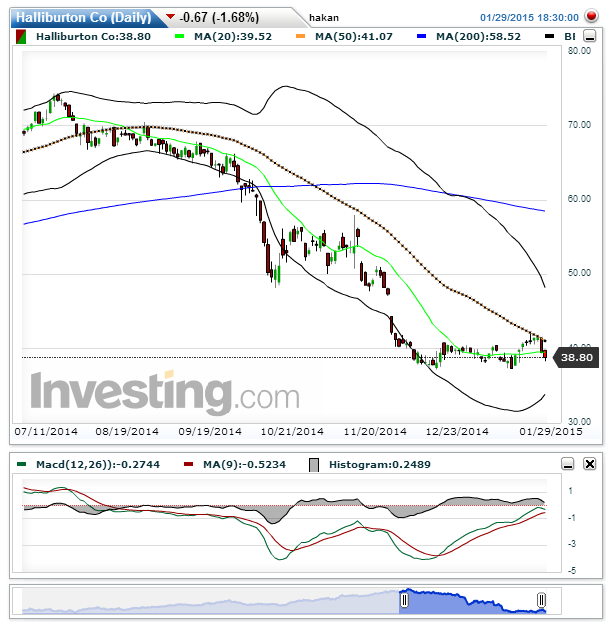Click the orange MA(50) legend swatch
Image resolution: width=613 pixels, height=627 pixels.
[x=300, y=36]
